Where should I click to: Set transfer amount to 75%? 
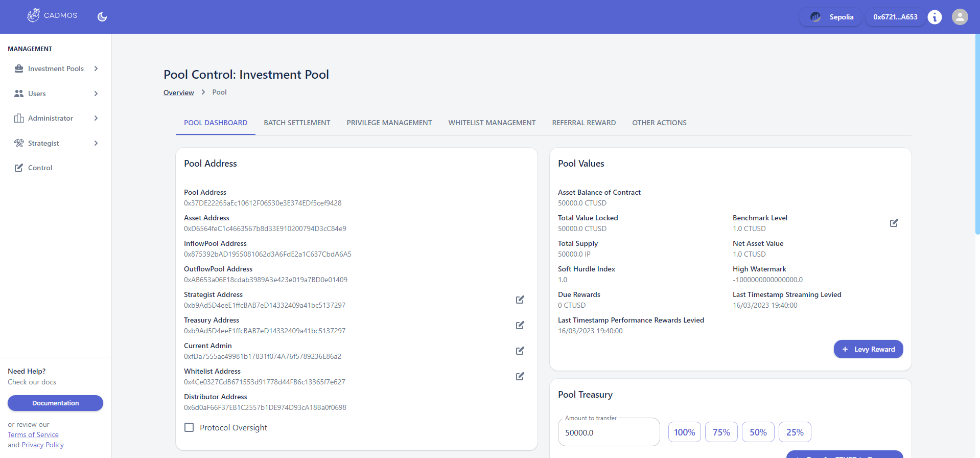pos(721,432)
